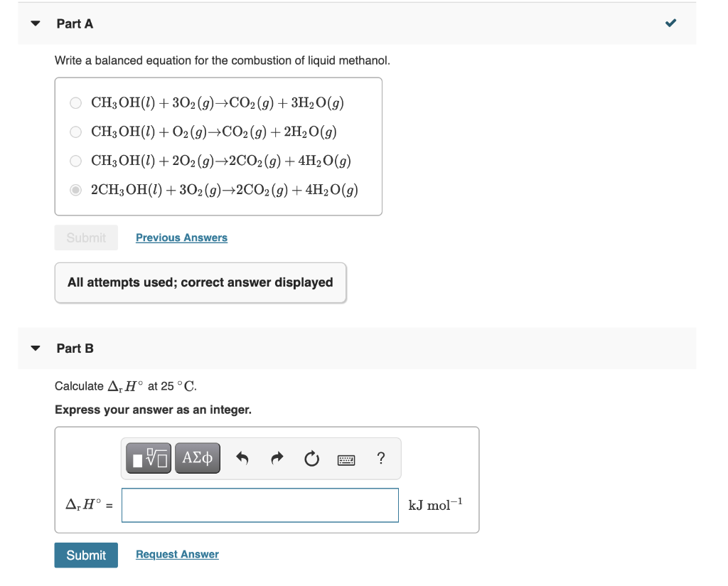The height and width of the screenshot is (586, 728).
Task: Click the redo arrow in answer toolbar
Action: coord(277,458)
